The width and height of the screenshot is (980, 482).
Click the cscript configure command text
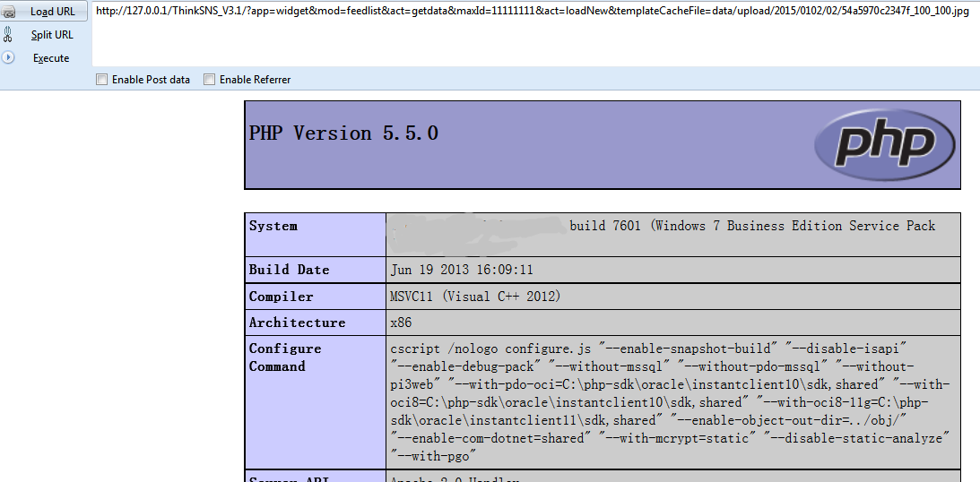click(x=671, y=402)
